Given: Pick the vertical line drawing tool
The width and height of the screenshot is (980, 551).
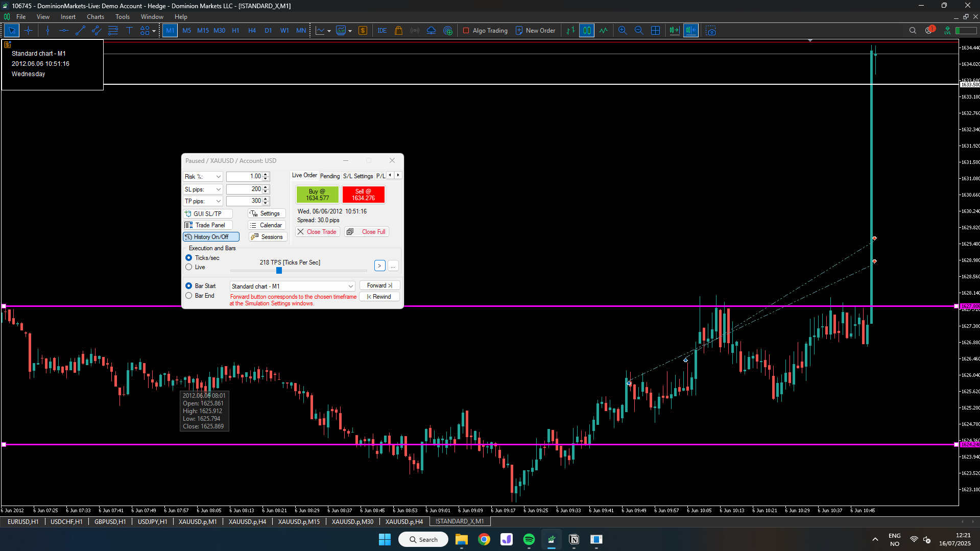Looking at the screenshot, I should (47, 31).
